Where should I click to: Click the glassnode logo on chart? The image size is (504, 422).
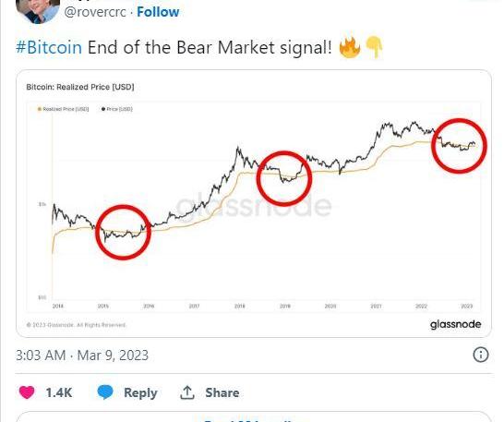(x=455, y=324)
